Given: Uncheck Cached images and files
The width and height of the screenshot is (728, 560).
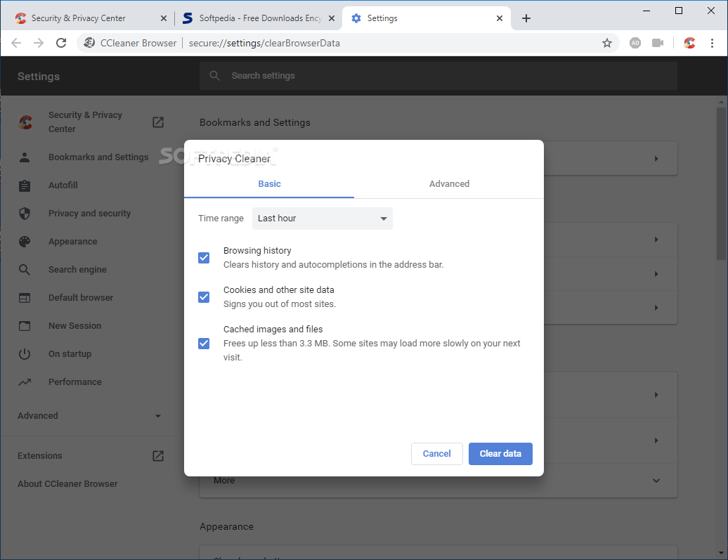Looking at the screenshot, I should (203, 344).
